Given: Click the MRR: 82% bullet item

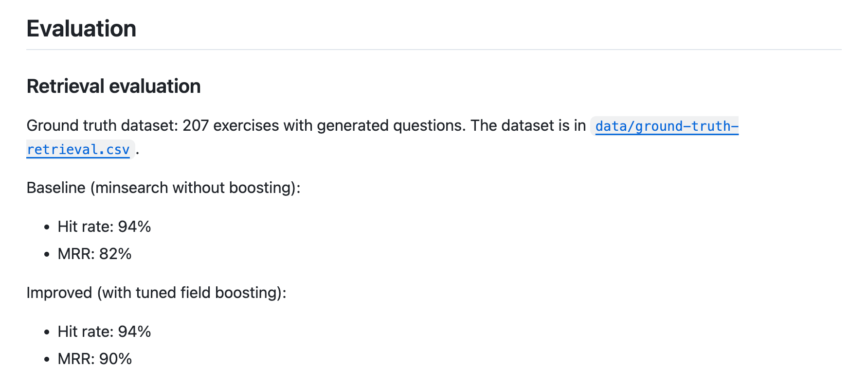Looking at the screenshot, I should 94,254.
